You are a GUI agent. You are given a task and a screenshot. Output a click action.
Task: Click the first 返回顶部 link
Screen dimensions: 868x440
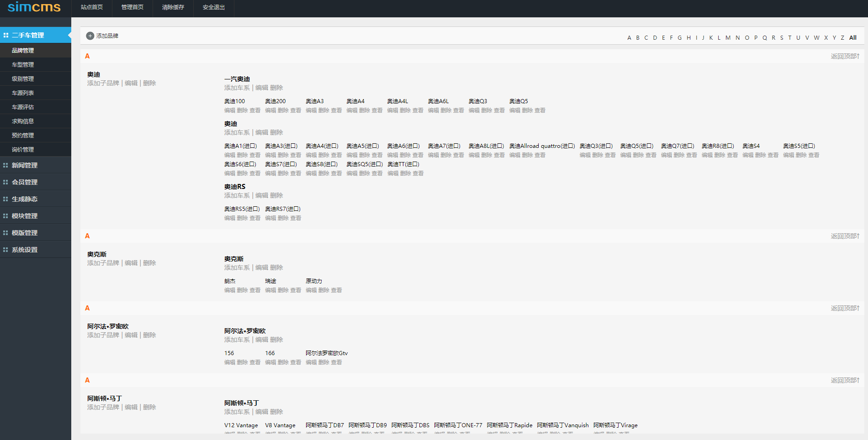(x=843, y=55)
